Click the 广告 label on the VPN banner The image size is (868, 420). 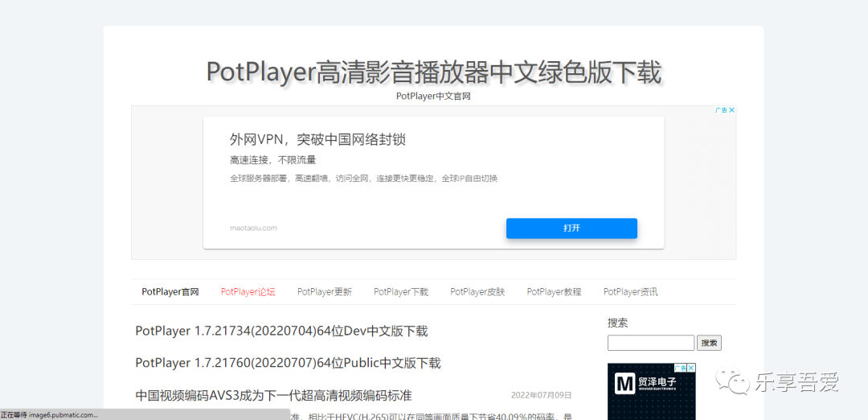(x=721, y=110)
